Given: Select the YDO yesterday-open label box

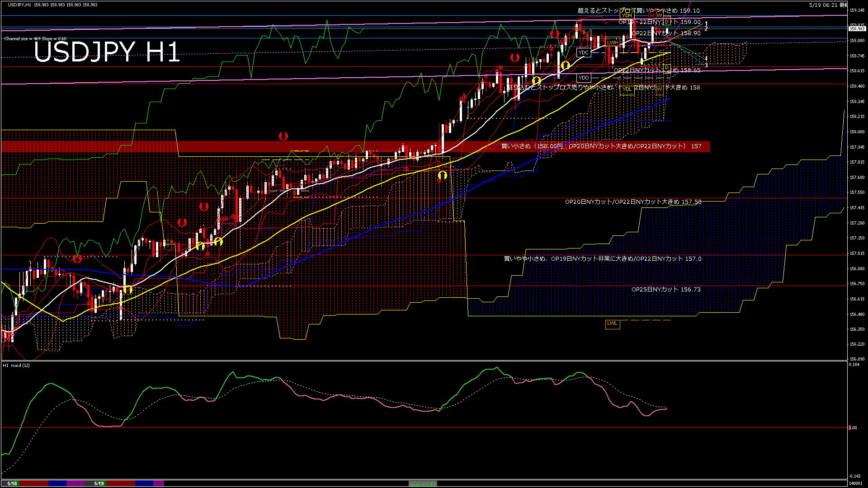Looking at the screenshot, I should (584, 78).
